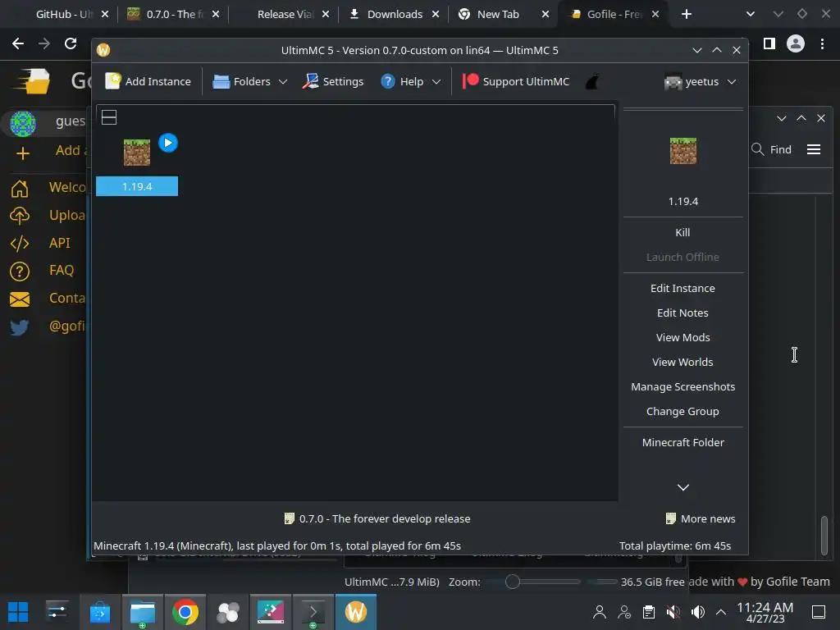Open the Start menu on taskbar

18,612
